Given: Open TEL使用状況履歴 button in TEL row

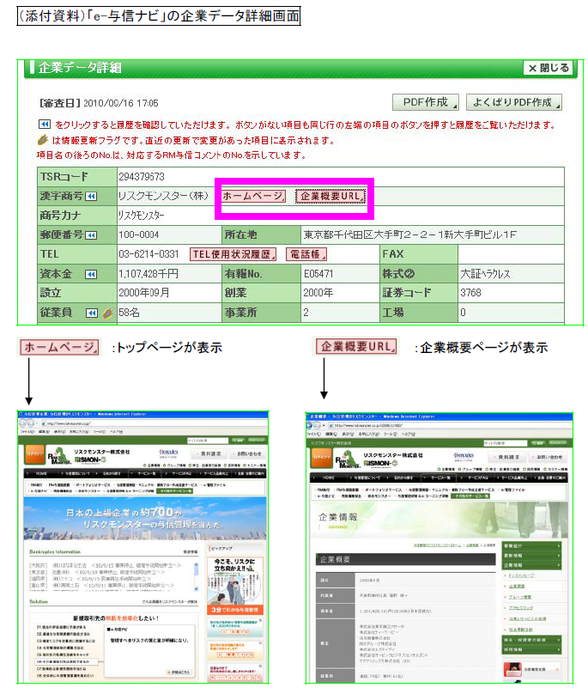Looking at the screenshot, I should click(233, 254).
